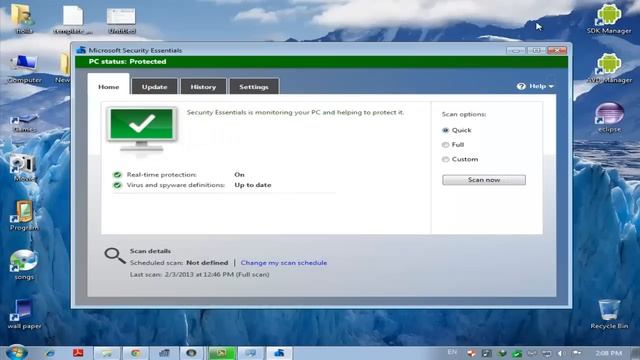The width and height of the screenshot is (640, 360).
Task: Open the Untitled file on desktop
Action: 121,20
